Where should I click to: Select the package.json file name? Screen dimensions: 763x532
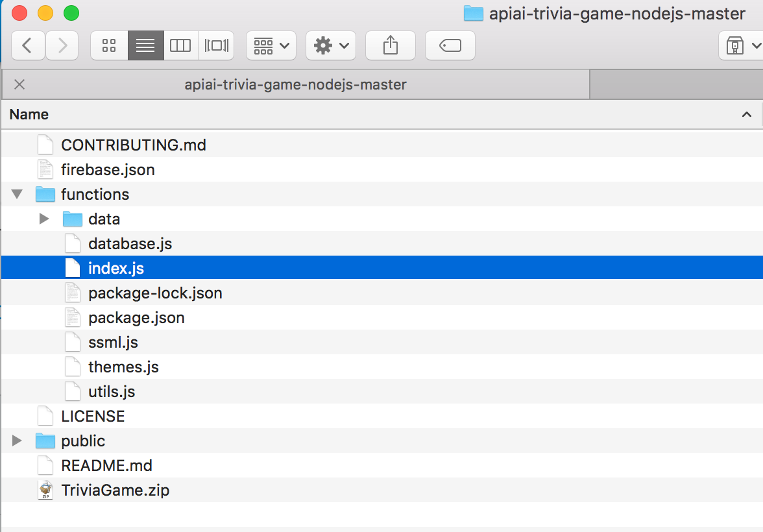(x=137, y=318)
